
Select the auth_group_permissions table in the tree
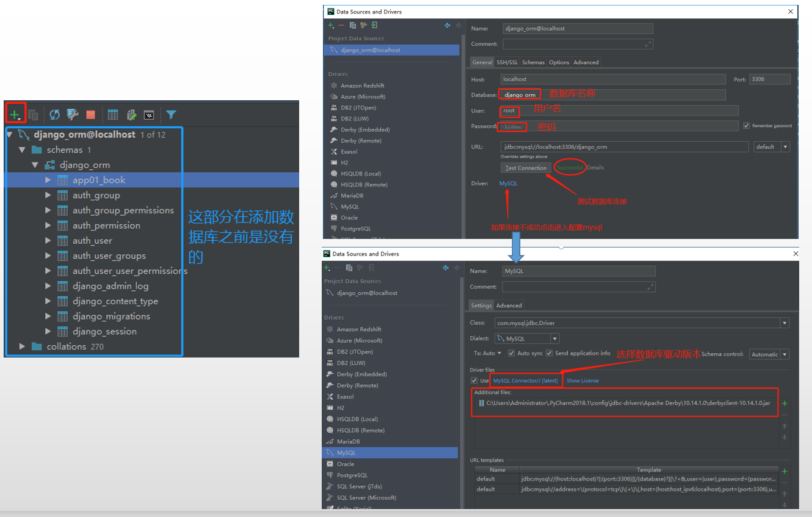tap(123, 211)
